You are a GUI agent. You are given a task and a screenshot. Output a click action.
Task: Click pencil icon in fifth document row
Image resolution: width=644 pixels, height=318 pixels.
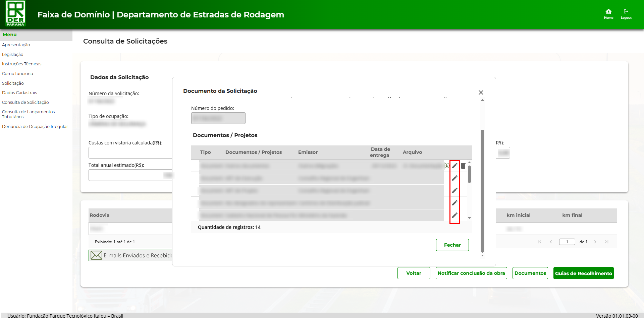[x=455, y=215]
